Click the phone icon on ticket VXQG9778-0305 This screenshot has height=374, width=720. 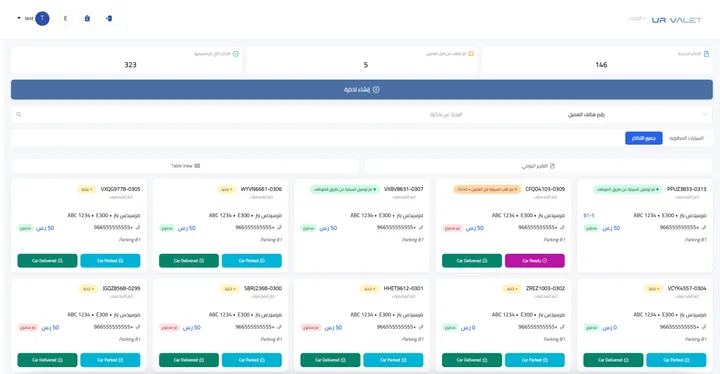click(138, 227)
